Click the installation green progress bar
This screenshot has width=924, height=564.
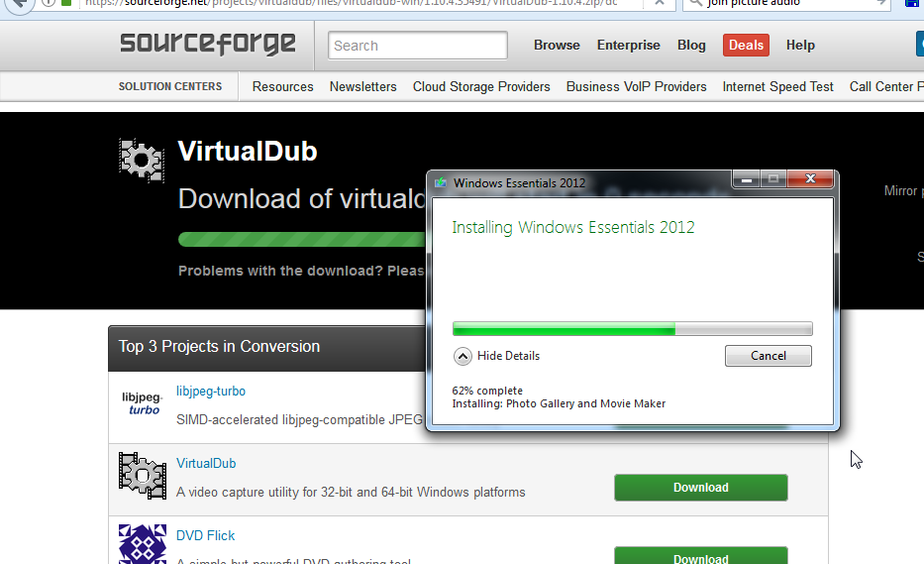pos(632,329)
